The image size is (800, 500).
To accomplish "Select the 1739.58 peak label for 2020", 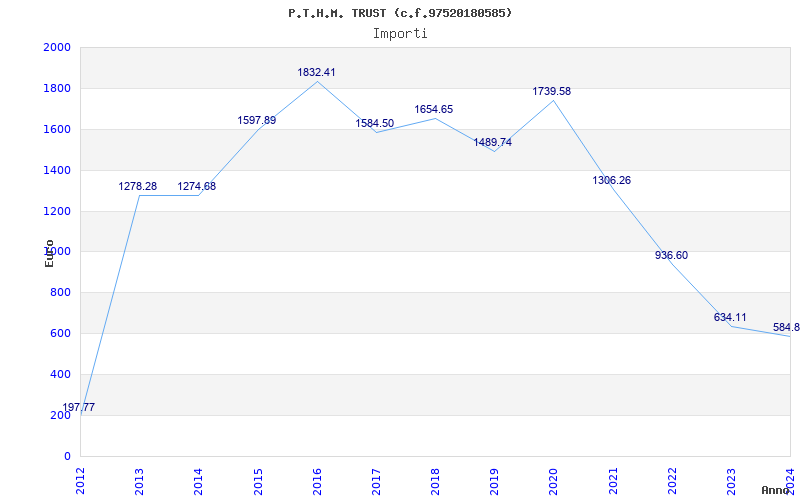I will click(551, 91).
